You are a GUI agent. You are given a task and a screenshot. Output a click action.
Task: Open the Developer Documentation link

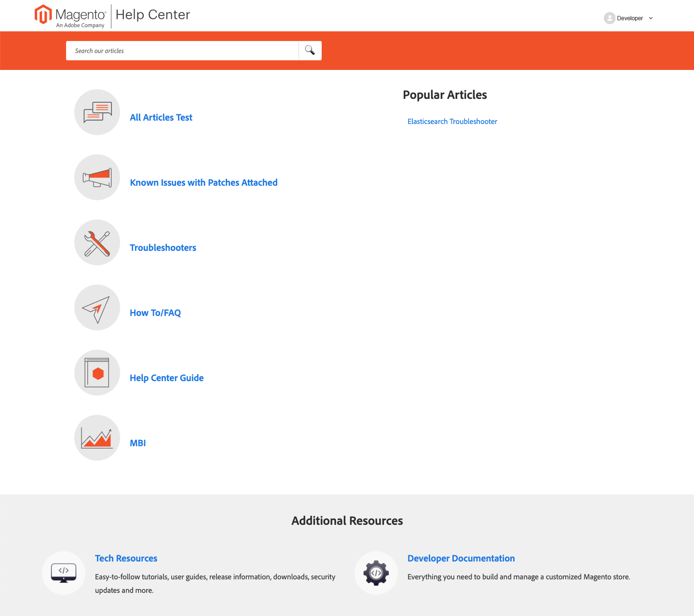pos(461,558)
